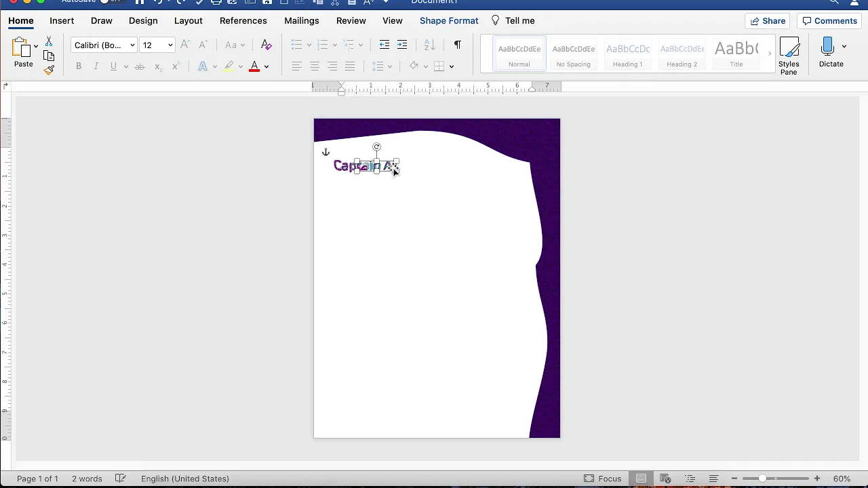Open the Styles Pane
The width and height of the screenshot is (868, 488).
[789, 56]
